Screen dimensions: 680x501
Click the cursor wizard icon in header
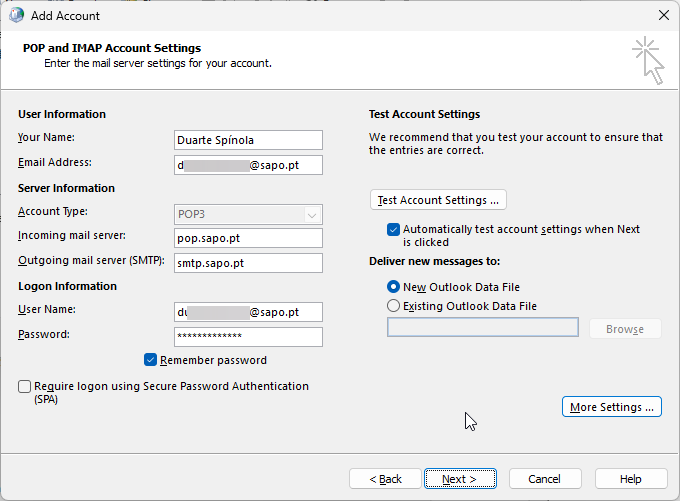coord(648,60)
